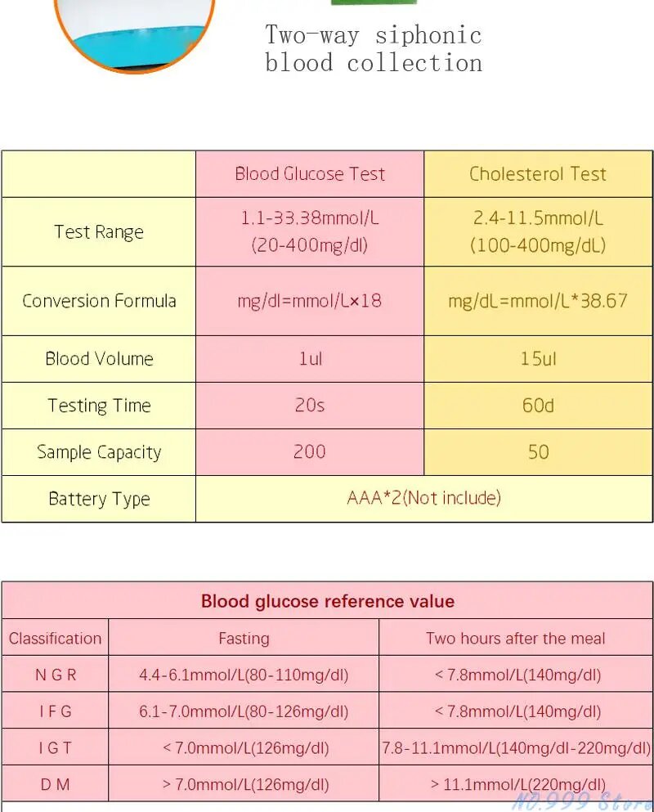The width and height of the screenshot is (654, 812).
Task: Click the "Two-way siphonic blood collection" caption
Action: [374, 49]
